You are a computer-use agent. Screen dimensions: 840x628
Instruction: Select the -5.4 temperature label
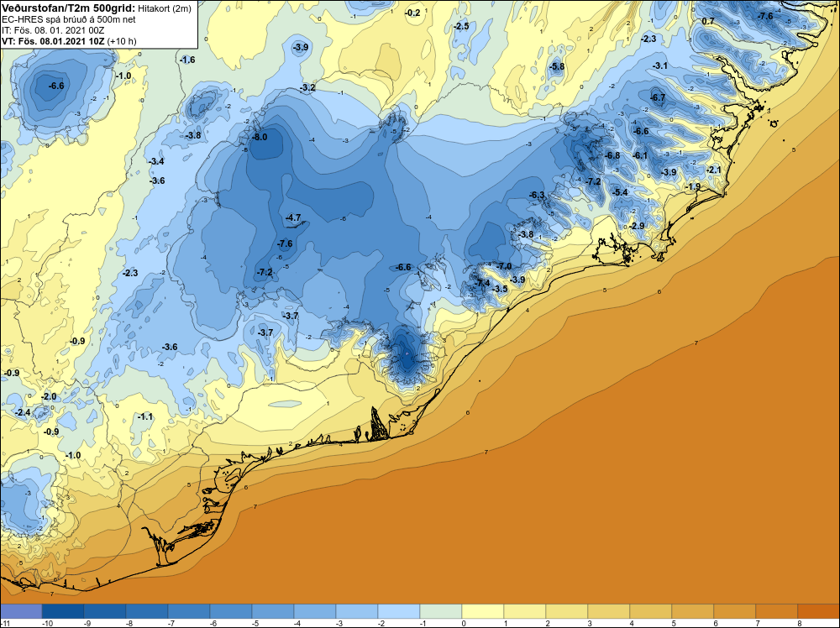(x=620, y=192)
